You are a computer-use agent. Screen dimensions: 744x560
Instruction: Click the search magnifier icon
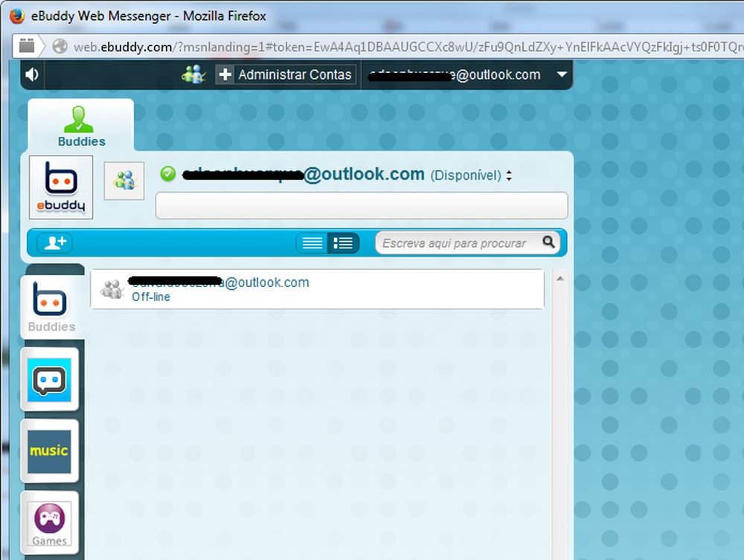tap(548, 242)
